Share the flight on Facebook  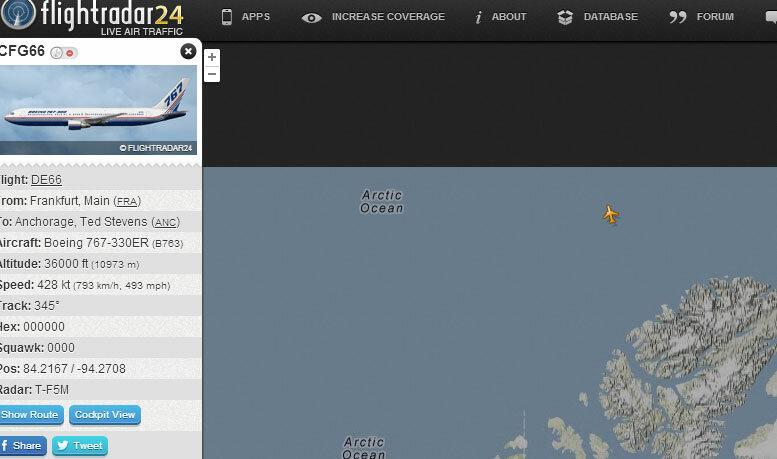(x=23, y=445)
